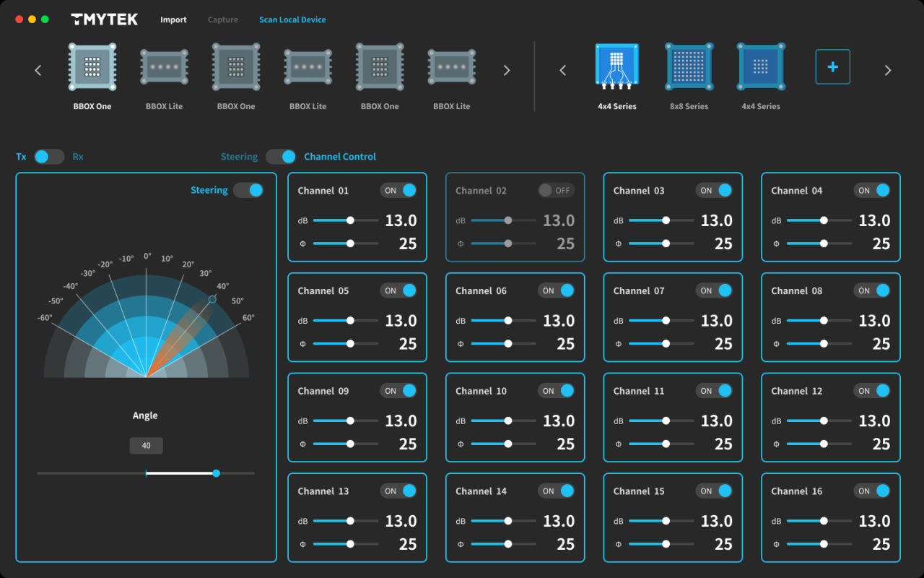Turn off Channel 13
This screenshot has width=924, height=578.
399,491
